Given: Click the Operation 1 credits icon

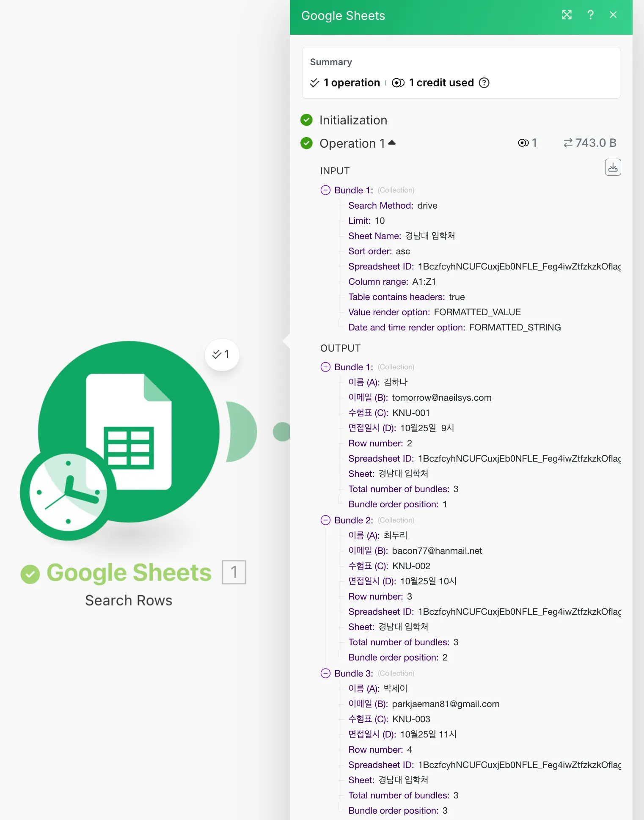Looking at the screenshot, I should (x=523, y=143).
